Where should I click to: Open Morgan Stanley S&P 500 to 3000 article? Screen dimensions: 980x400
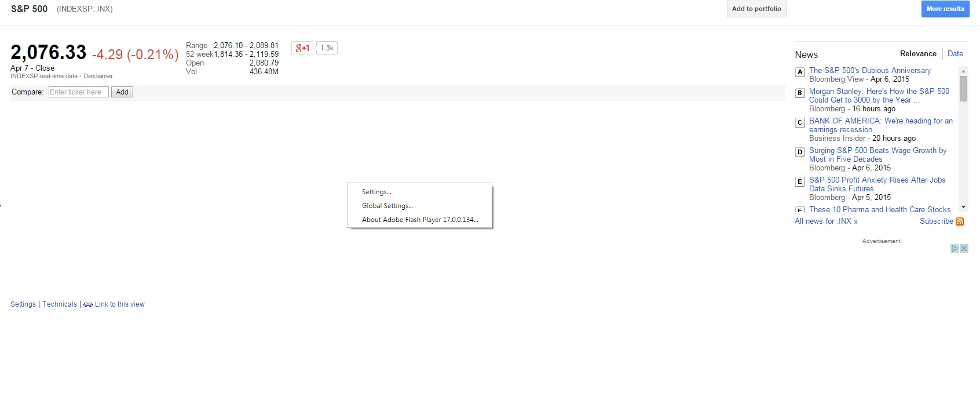click(x=879, y=96)
